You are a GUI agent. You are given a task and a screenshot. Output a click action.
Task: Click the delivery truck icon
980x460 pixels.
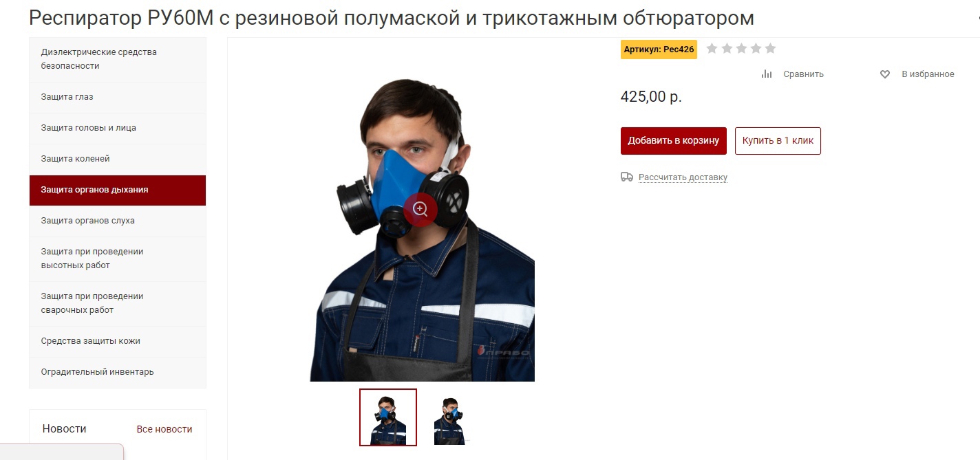pos(627,177)
